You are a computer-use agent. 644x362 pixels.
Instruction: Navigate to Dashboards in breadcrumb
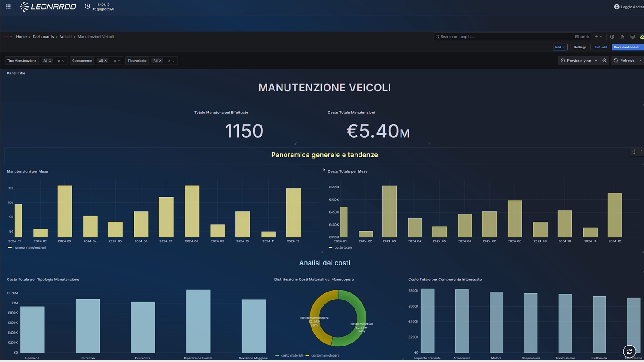coord(43,37)
